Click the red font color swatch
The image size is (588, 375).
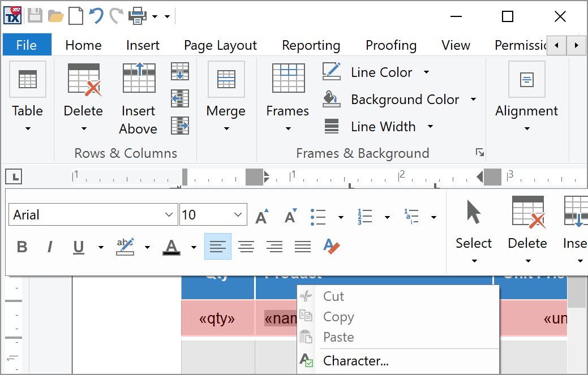tap(171, 247)
